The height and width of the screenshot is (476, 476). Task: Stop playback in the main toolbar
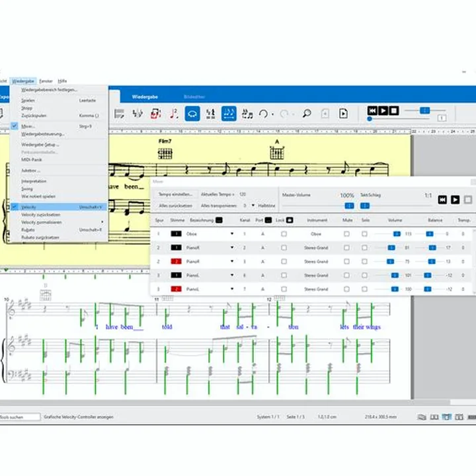(x=394, y=111)
